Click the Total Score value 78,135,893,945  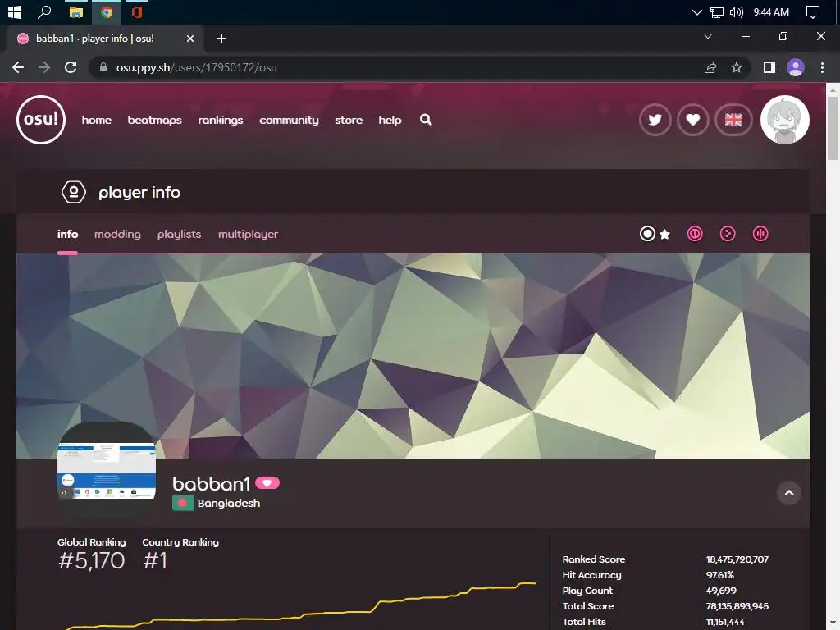(x=737, y=606)
